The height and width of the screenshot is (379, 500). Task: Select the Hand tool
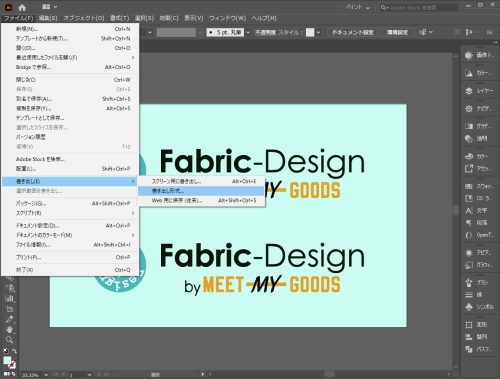pos(9,330)
